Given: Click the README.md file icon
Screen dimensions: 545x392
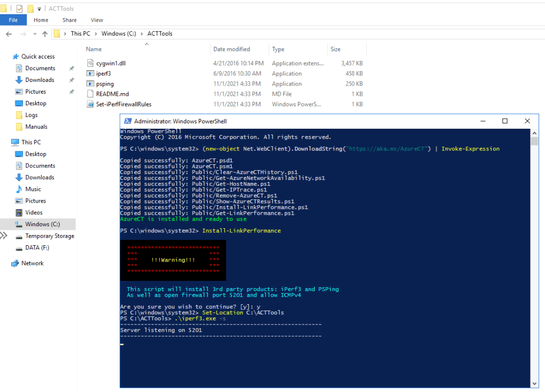Looking at the screenshot, I should (x=90, y=94).
